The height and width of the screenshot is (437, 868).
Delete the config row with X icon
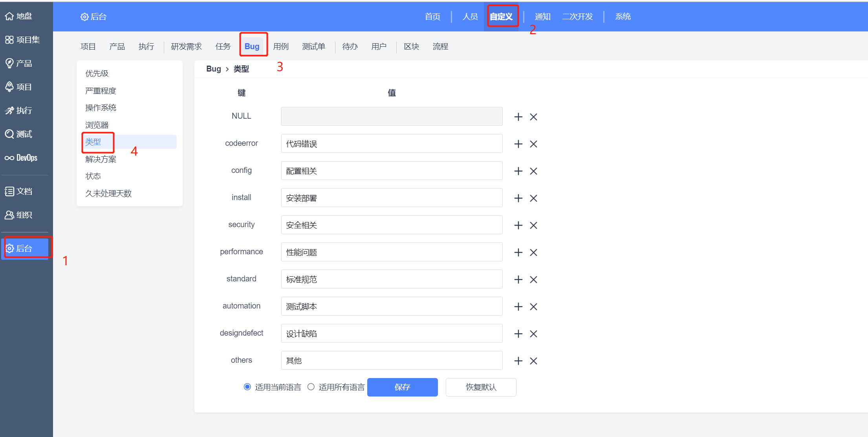click(533, 171)
